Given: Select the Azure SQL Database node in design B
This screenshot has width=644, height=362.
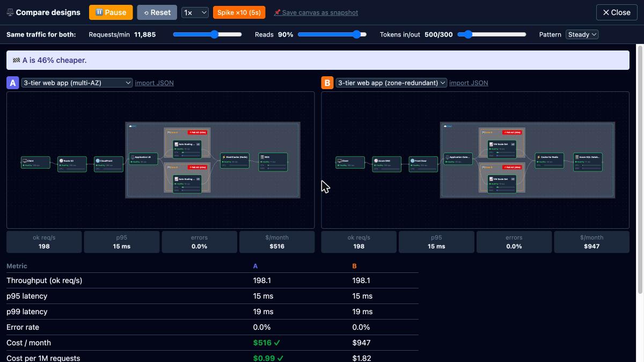Looking at the screenshot, I should (588, 162).
